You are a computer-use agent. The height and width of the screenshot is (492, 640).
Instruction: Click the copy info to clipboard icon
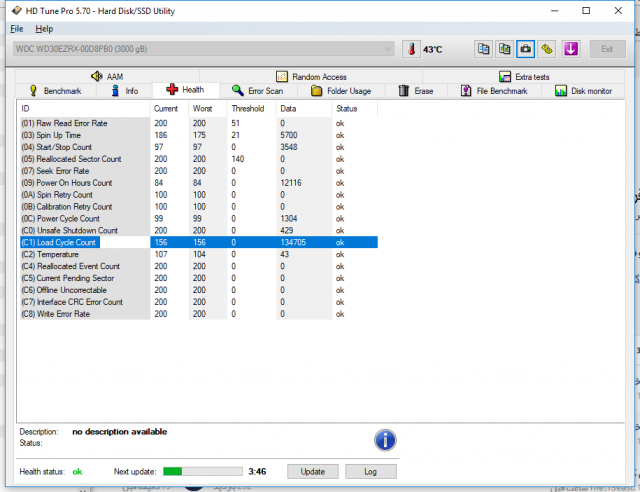point(483,48)
